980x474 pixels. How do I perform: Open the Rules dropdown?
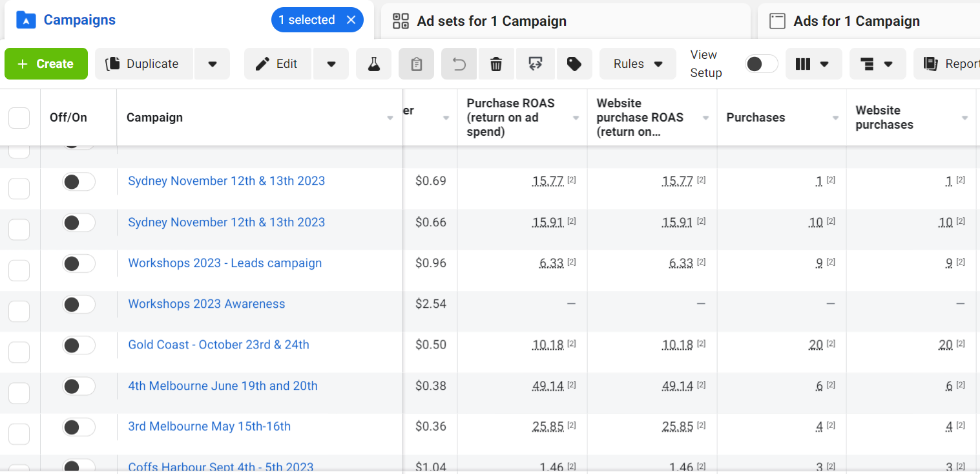tap(638, 64)
